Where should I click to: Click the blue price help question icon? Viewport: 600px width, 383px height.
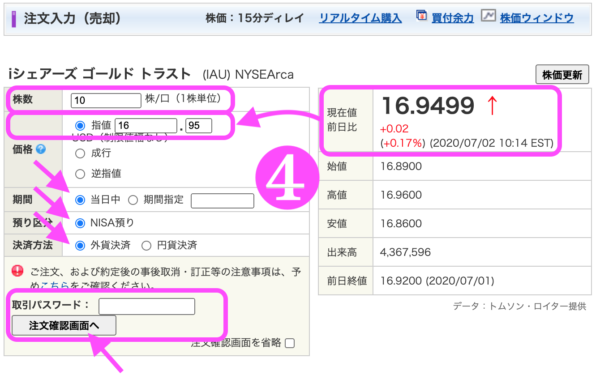[41, 149]
